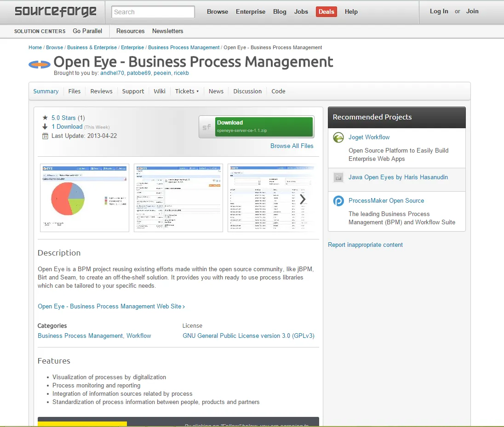Open the GPLv3 license link

(248, 336)
